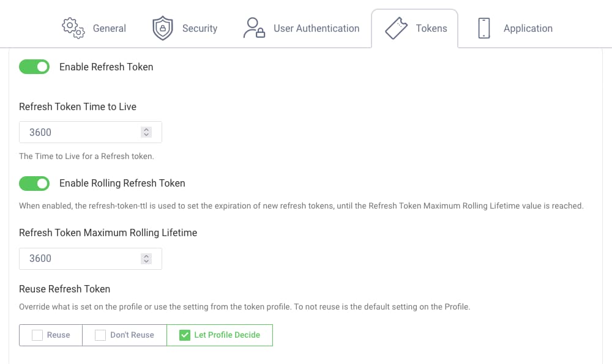Switch to the Application tab
612x364 pixels.
click(528, 28)
